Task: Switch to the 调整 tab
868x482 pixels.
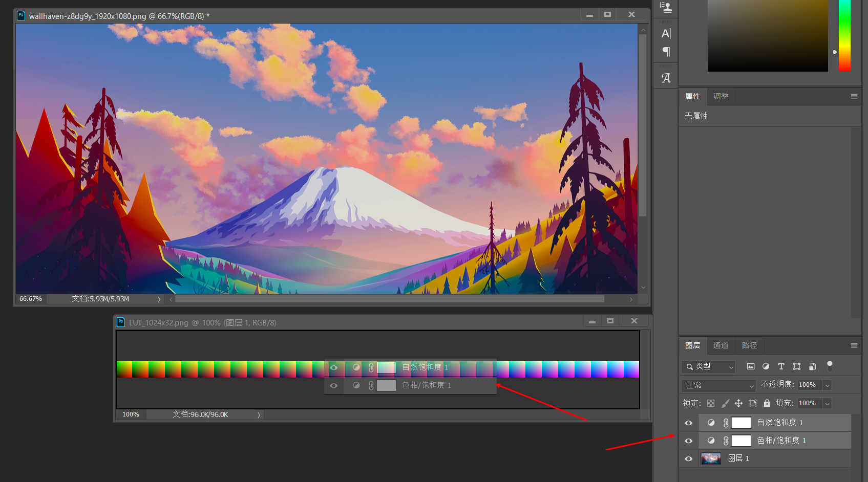Action: [x=721, y=96]
